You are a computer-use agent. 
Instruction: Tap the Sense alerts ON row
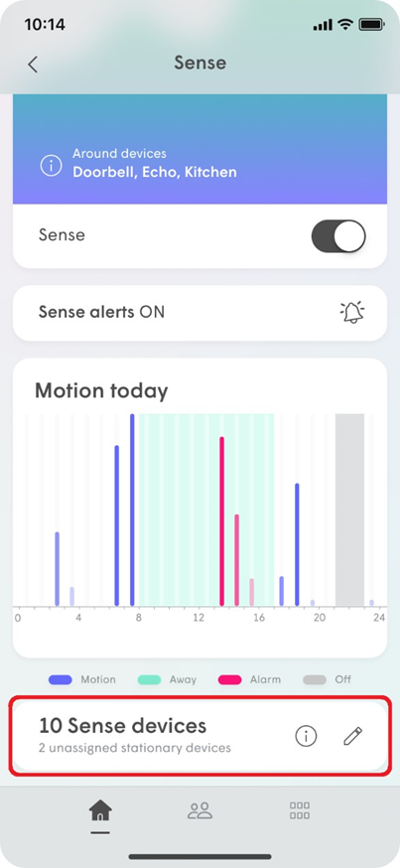click(x=200, y=313)
